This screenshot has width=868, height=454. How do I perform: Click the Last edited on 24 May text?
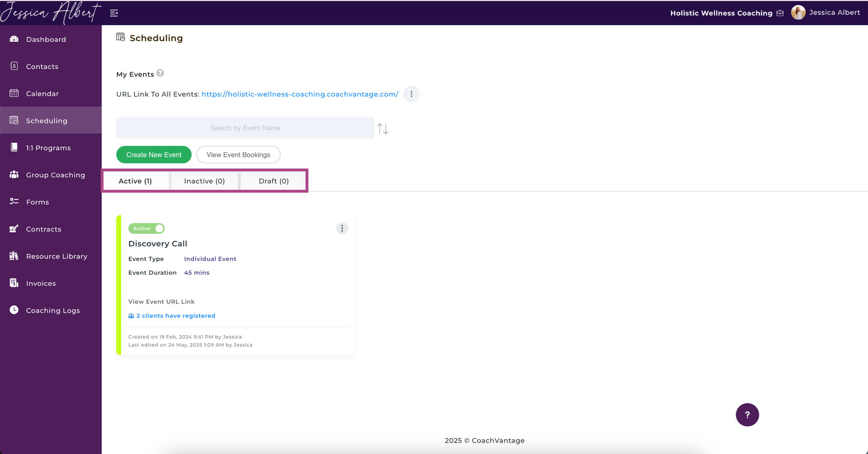[190, 345]
